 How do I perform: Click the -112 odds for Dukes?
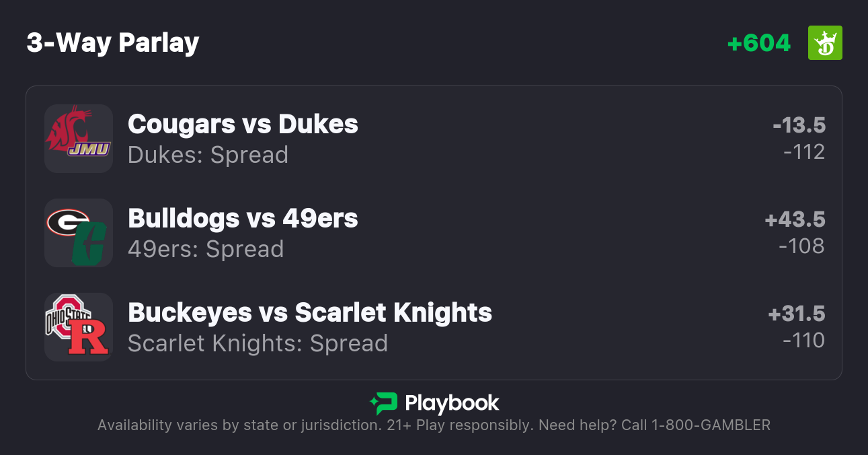[x=803, y=152]
